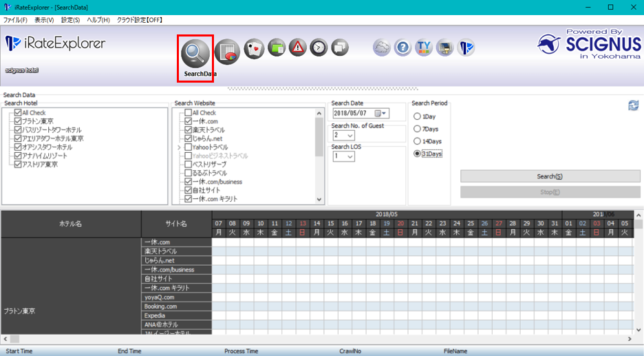This screenshot has height=356, width=644.
Task: Uncheck 楽天トラベル in Search Website
Action: [188, 130]
